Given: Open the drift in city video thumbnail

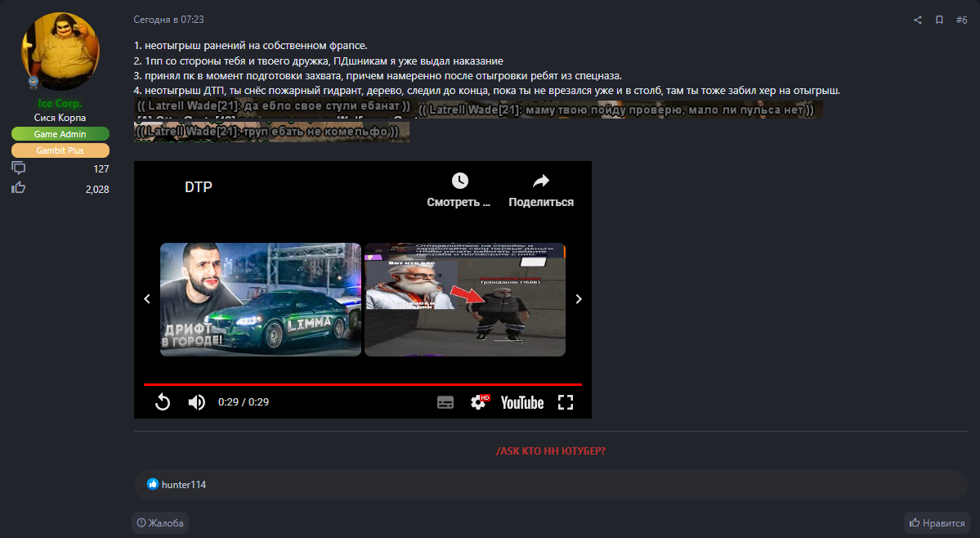Looking at the screenshot, I should [260, 299].
